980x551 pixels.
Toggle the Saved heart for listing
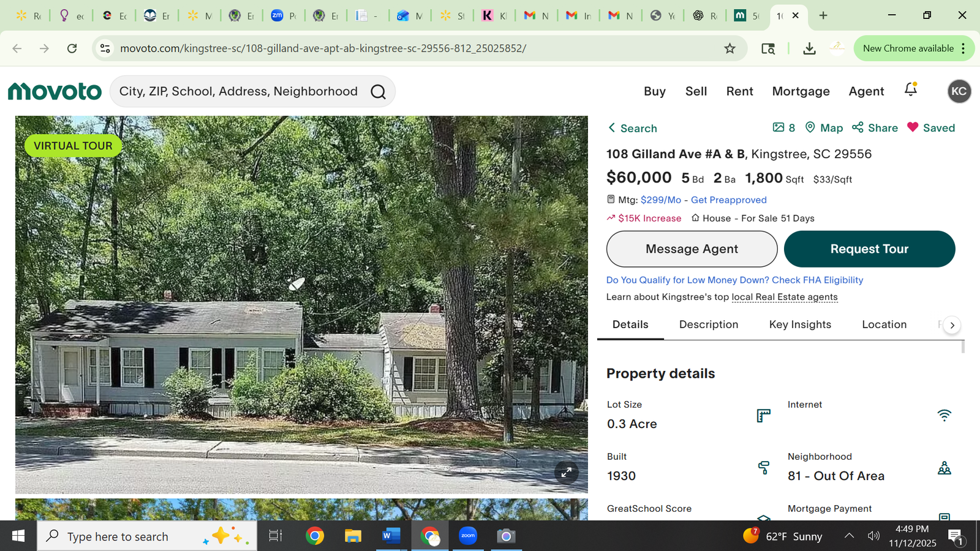(x=931, y=127)
